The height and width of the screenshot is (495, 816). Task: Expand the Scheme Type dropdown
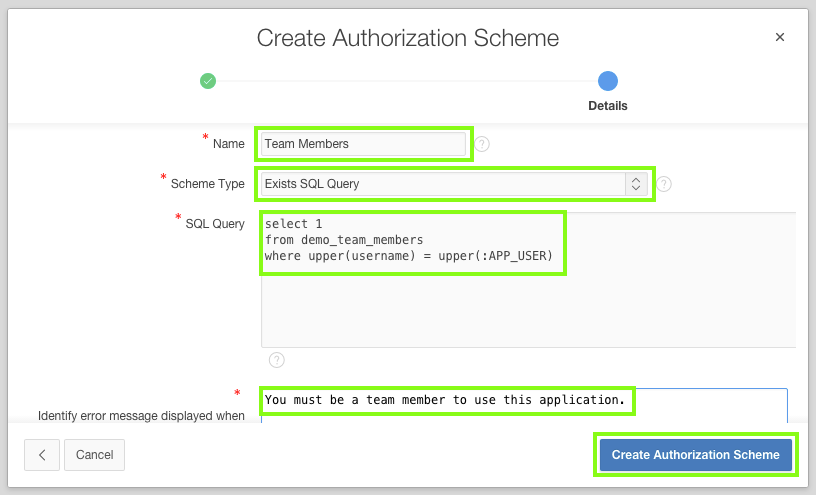coord(634,184)
